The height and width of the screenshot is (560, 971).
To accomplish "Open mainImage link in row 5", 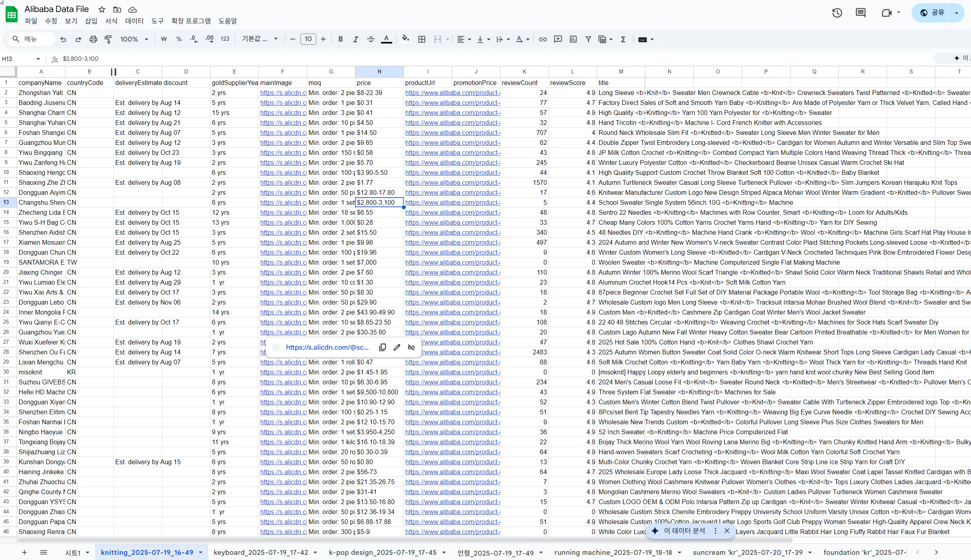I will click(283, 123).
